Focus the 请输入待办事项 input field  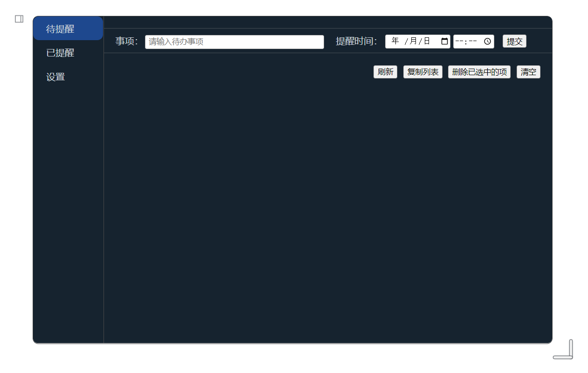(235, 42)
